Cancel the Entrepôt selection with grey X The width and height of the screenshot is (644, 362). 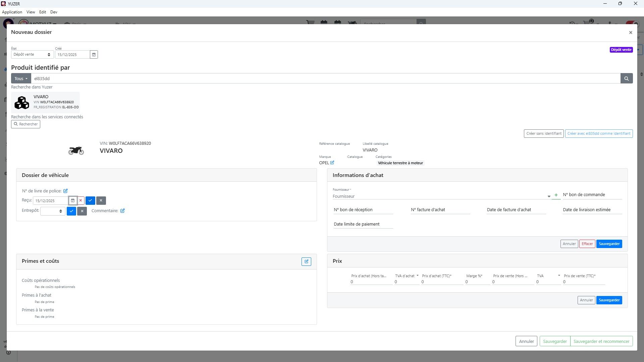pos(82,211)
